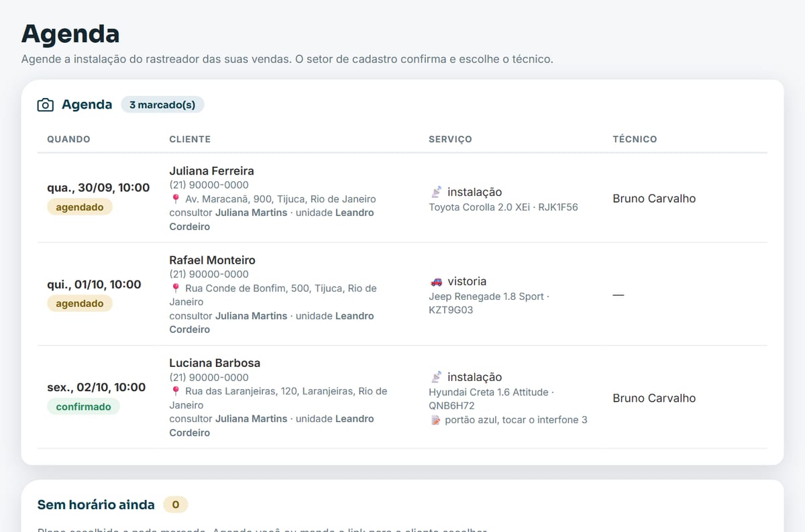This screenshot has width=805, height=532.
Task: Click the pin icon before Rua das Laranjeiras
Action: tap(176, 391)
